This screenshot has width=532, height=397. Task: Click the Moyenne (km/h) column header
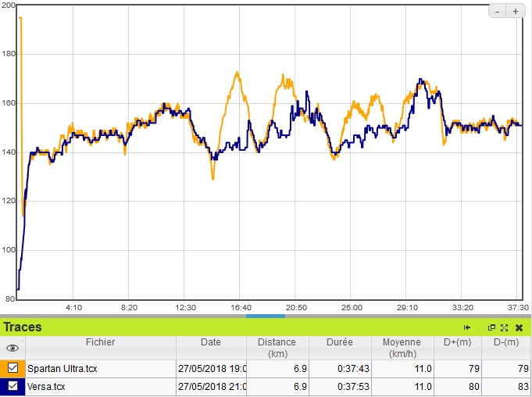pyautogui.click(x=402, y=348)
